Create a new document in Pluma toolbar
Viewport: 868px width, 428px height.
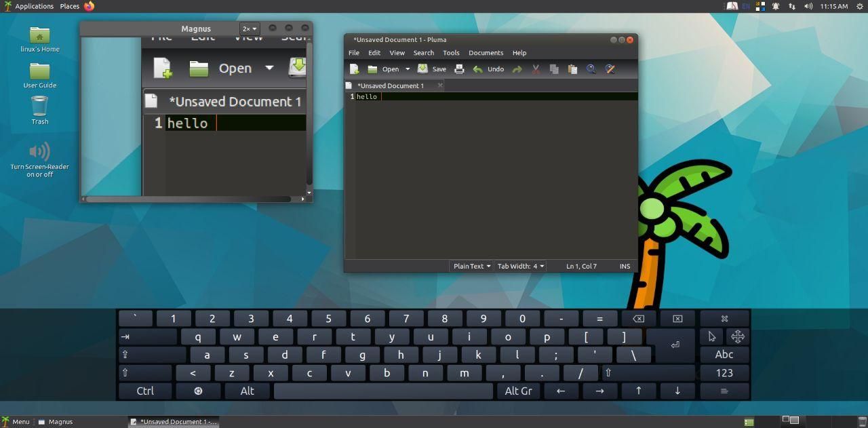(x=354, y=69)
